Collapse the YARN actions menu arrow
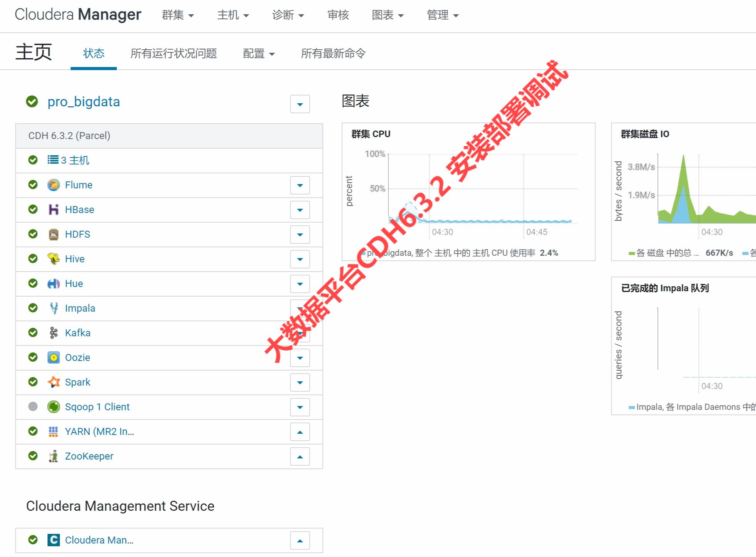This screenshot has height=557, width=756. (300, 432)
